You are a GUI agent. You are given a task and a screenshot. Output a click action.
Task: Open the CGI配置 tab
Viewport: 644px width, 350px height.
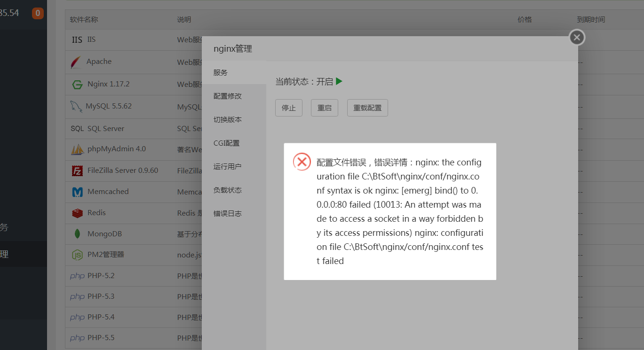point(234,143)
